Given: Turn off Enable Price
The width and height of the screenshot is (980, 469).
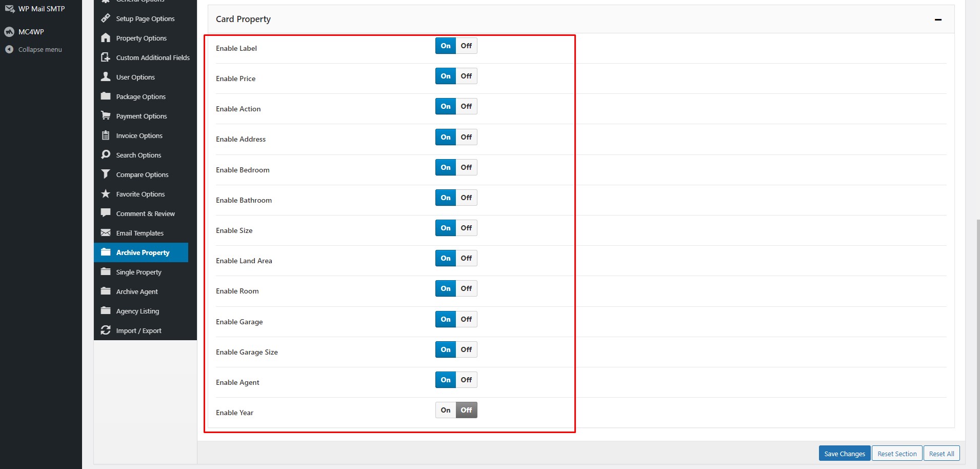Looking at the screenshot, I should (x=466, y=76).
